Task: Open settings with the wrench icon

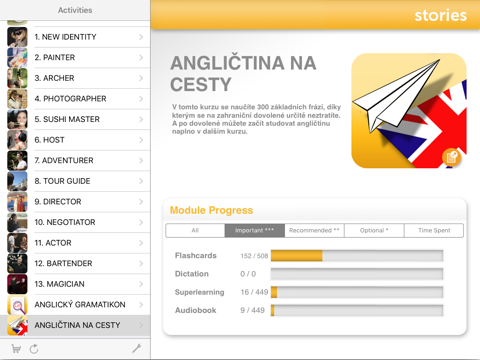Action: 136,349
